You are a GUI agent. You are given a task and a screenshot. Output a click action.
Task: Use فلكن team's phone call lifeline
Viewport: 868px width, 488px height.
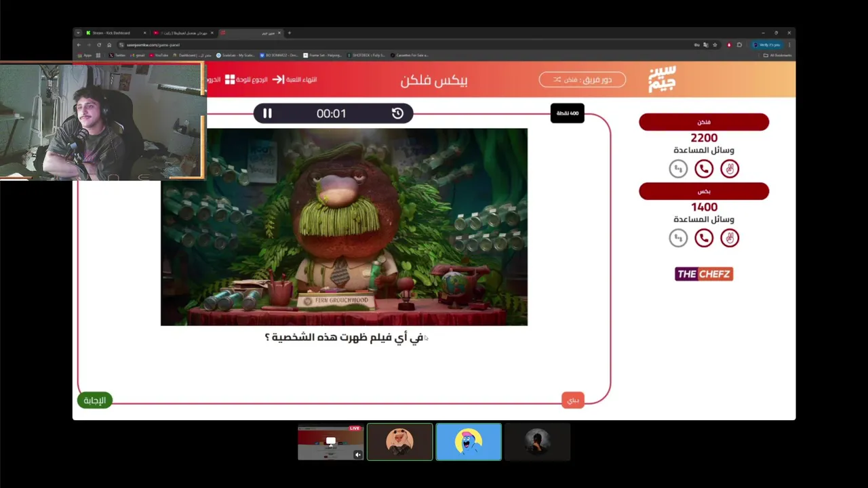pyautogui.click(x=704, y=169)
